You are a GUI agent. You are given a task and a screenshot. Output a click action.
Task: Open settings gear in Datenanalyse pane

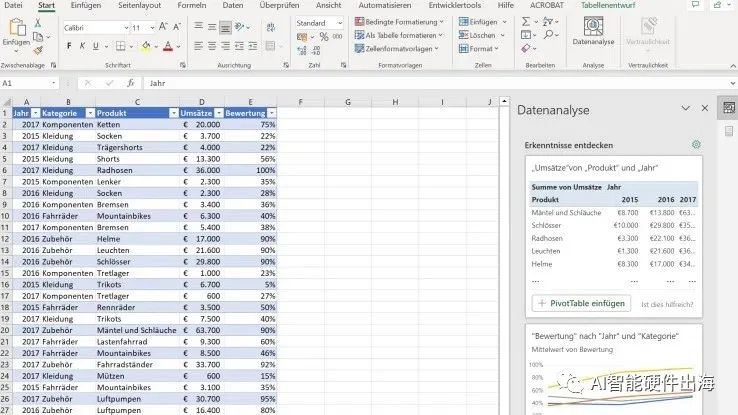point(696,145)
